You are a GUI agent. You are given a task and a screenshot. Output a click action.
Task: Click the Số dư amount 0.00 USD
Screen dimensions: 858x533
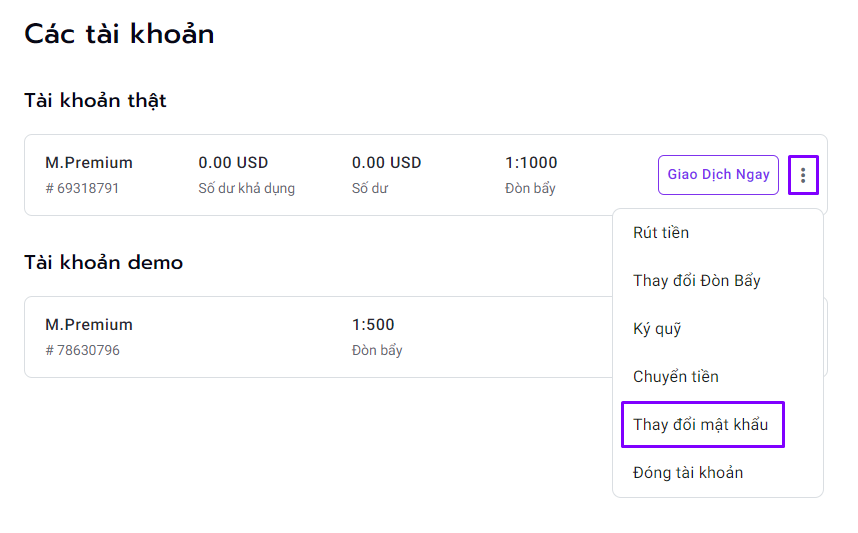pos(386,163)
